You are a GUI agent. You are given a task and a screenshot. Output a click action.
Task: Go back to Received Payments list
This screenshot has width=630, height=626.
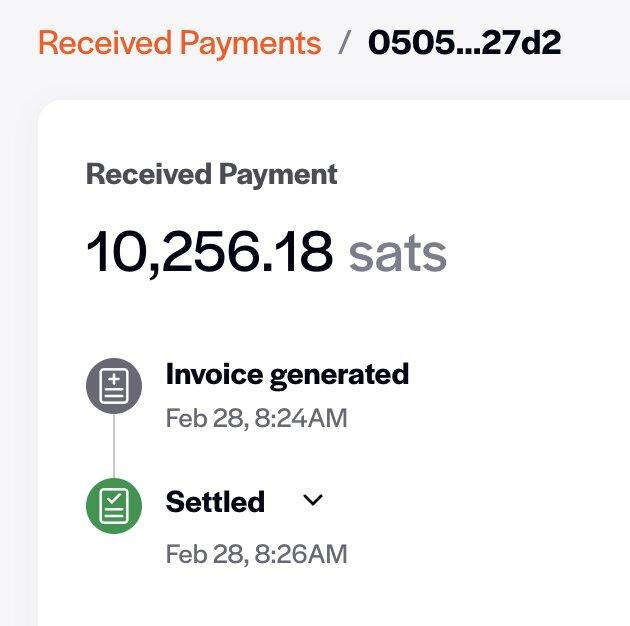pos(180,43)
